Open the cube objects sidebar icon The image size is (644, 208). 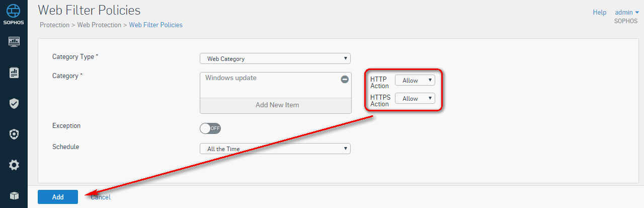coord(14,196)
